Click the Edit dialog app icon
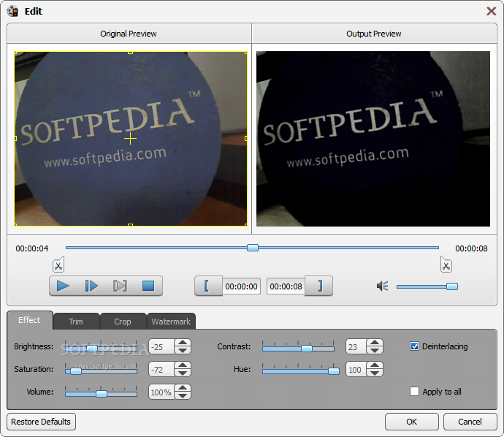Image resolution: width=504 pixels, height=437 pixels. point(13,11)
